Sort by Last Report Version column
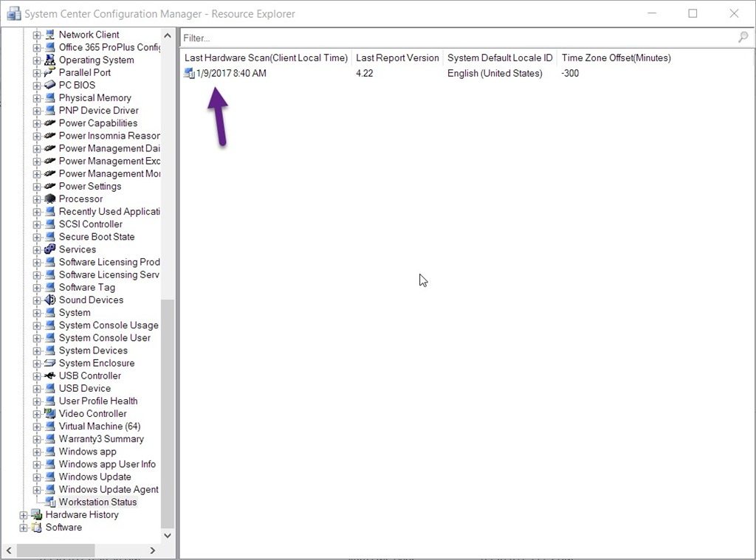The image size is (756, 560). coord(397,58)
